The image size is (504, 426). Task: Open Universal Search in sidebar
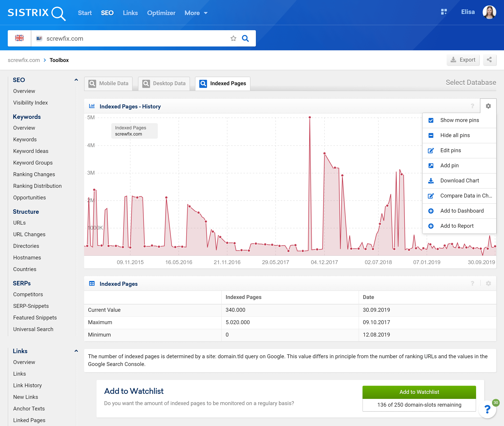pyautogui.click(x=33, y=329)
